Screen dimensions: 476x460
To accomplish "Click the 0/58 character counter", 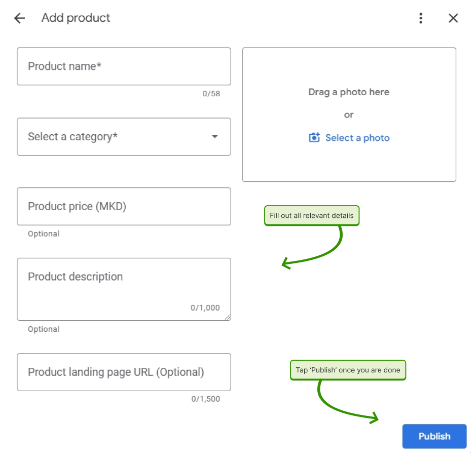I will 211,94.
